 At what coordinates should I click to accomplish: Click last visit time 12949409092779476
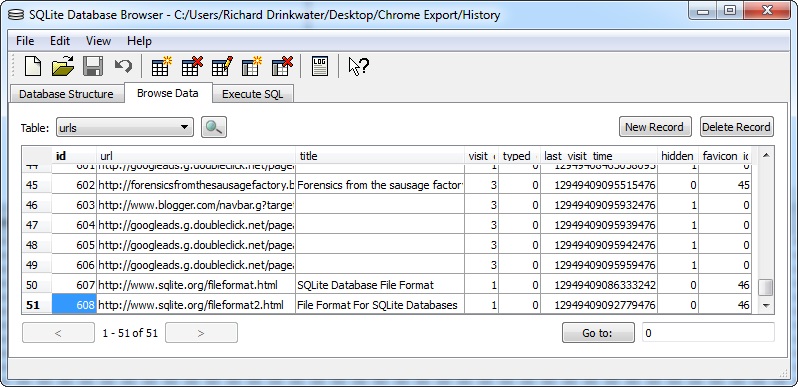tap(598, 305)
